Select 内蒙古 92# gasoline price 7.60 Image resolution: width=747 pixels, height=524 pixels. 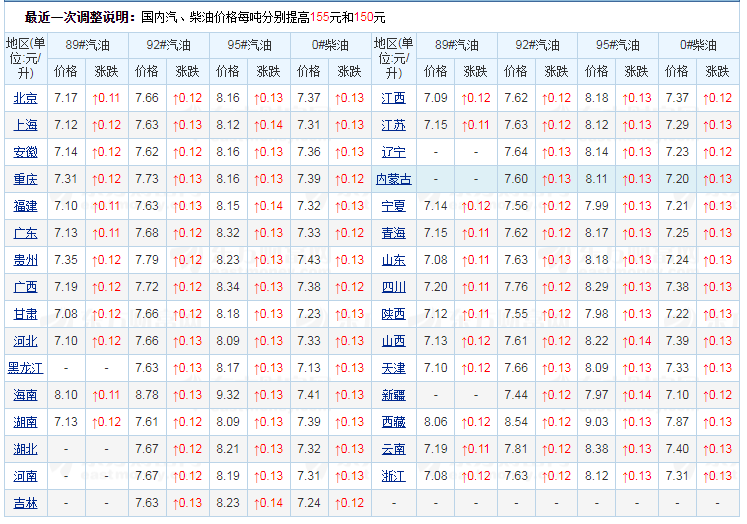pyautogui.click(x=516, y=179)
